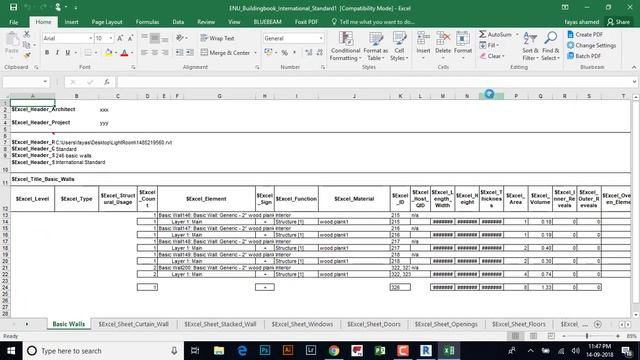Open the File menu
Screen dimensions: 640x360
13,22
